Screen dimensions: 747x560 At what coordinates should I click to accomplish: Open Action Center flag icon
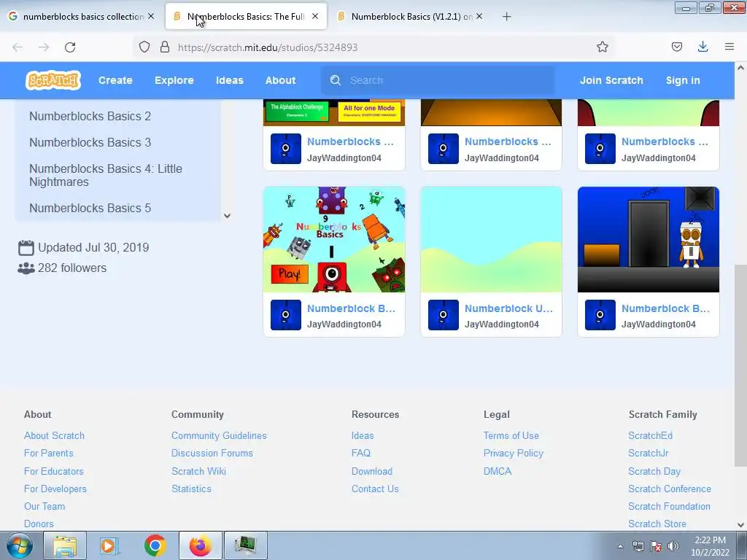click(656, 546)
